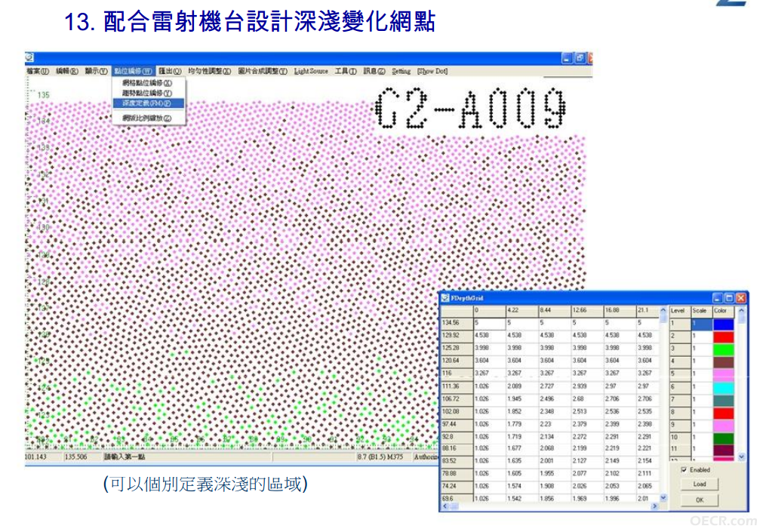This screenshot has height=532, width=766.
Task: Select the depth cell at row 134.56 column 0
Action: (x=489, y=323)
